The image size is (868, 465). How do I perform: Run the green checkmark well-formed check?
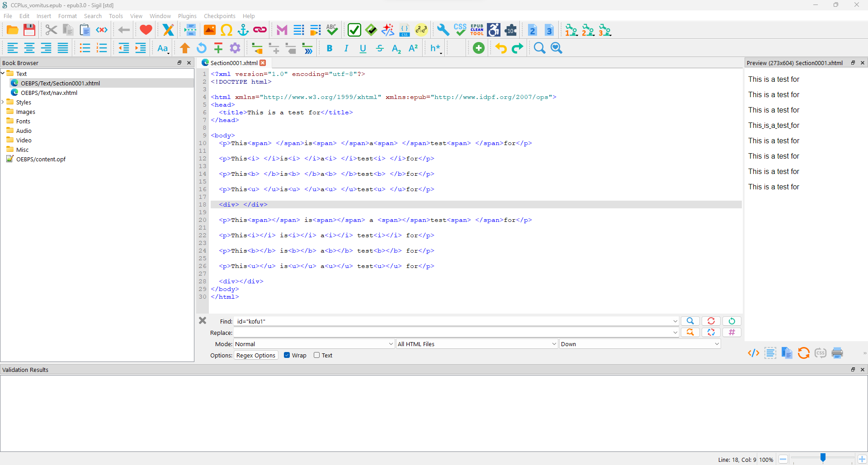(x=354, y=30)
